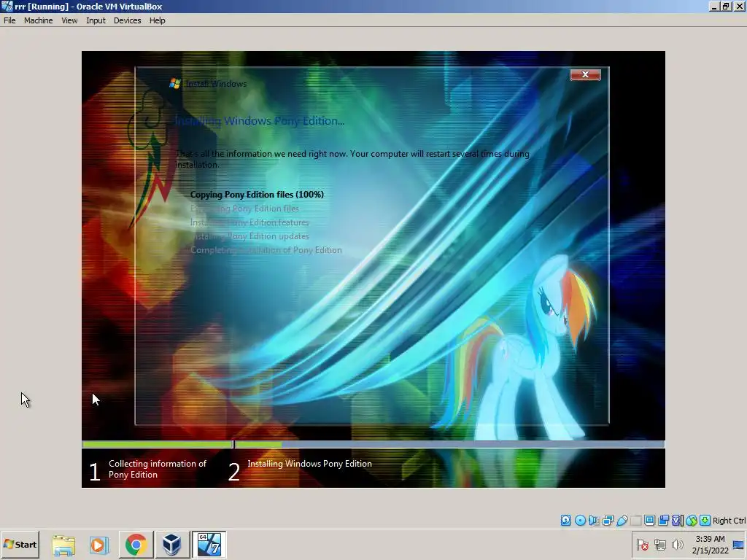Click the VirtualBox title bar icon
Screen dimensions: 747x560
[7, 7]
